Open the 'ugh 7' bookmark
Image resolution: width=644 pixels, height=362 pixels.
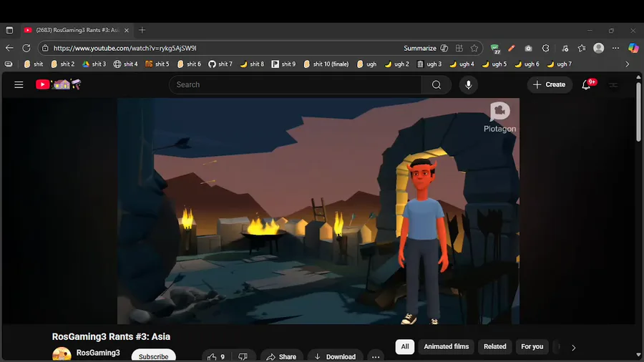[x=560, y=64]
